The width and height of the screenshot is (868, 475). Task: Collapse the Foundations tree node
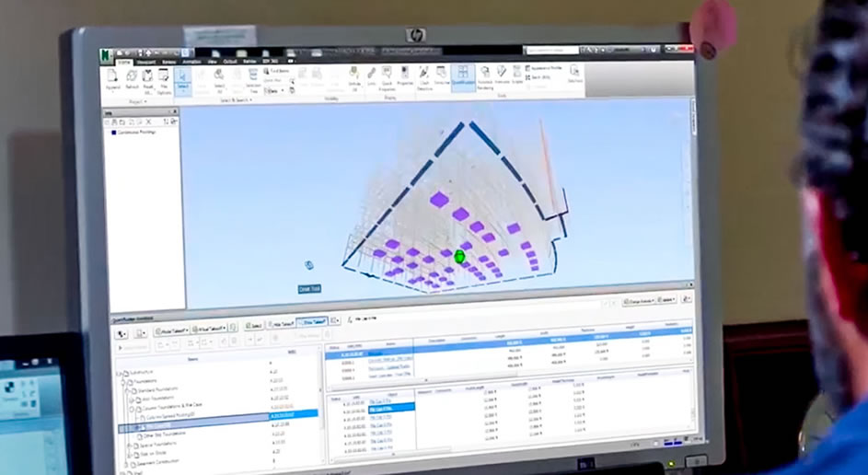click(x=123, y=383)
